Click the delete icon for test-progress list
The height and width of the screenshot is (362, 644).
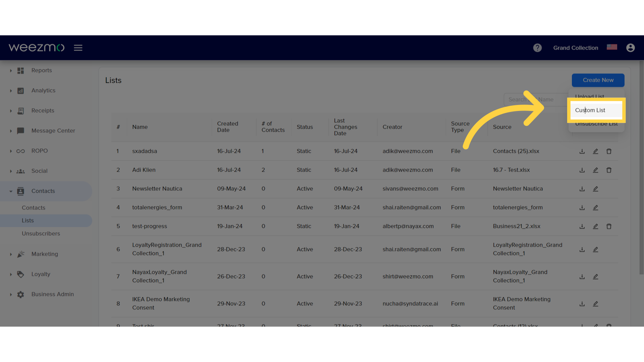coord(609,226)
